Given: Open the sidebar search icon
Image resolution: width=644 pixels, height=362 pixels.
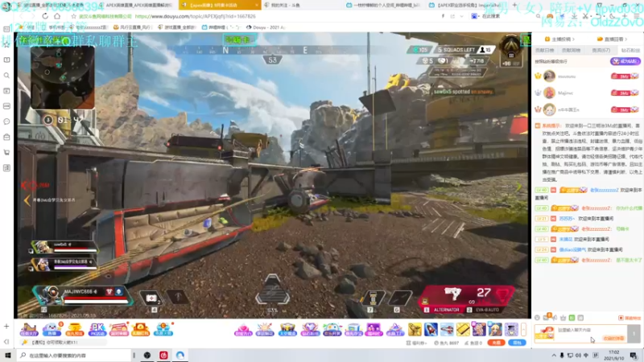Looking at the screenshot, I should point(6,76).
